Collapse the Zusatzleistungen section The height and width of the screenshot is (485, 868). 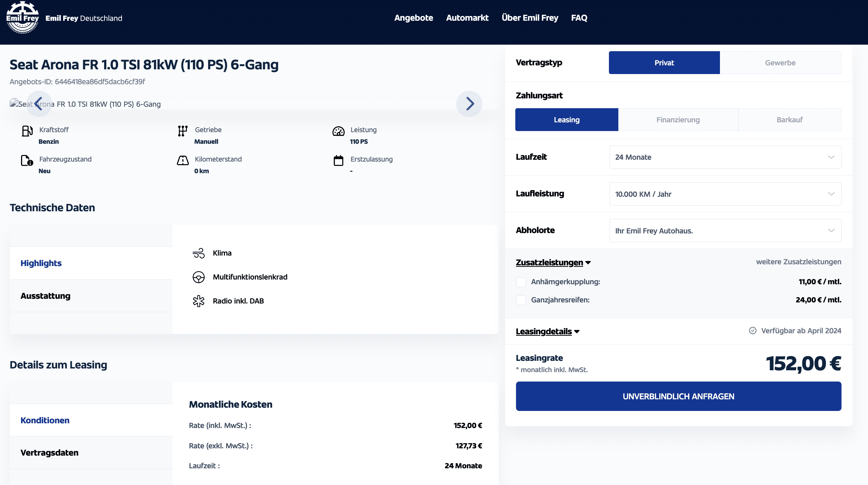point(553,262)
